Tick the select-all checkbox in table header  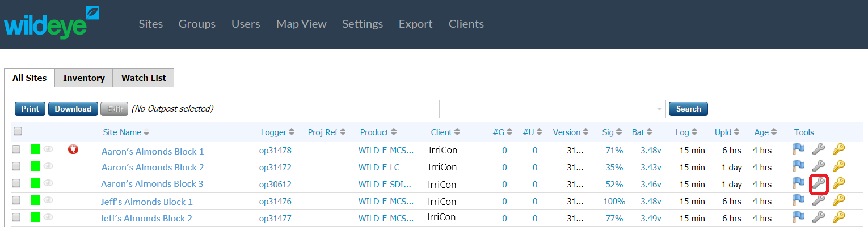point(18,131)
